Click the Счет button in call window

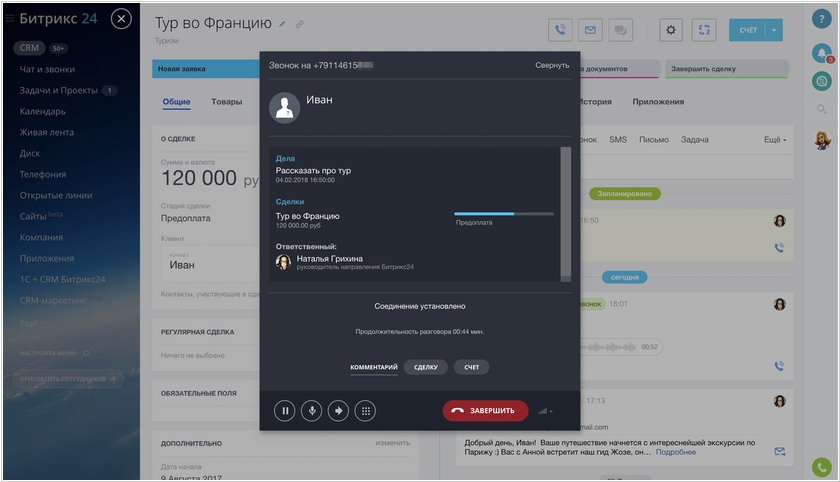tap(471, 367)
